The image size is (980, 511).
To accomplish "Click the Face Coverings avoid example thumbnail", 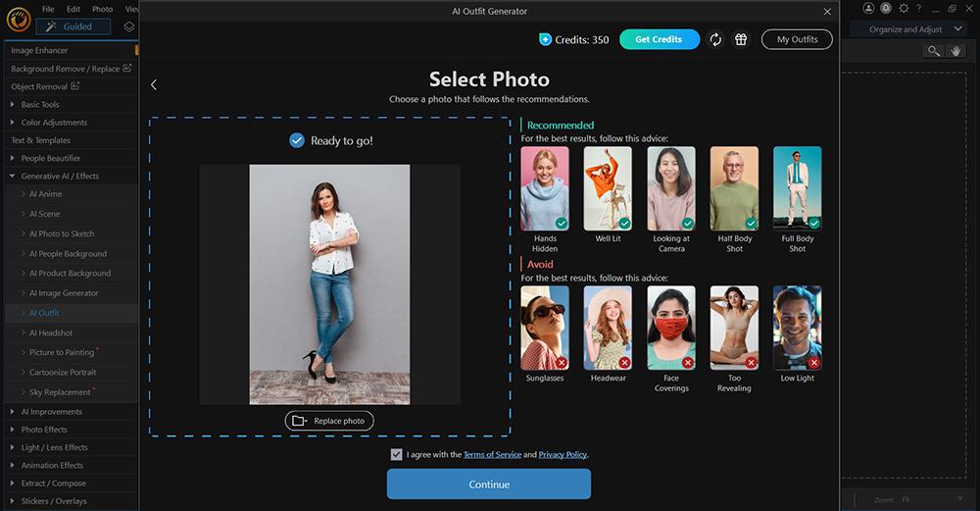I will (x=671, y=328).
